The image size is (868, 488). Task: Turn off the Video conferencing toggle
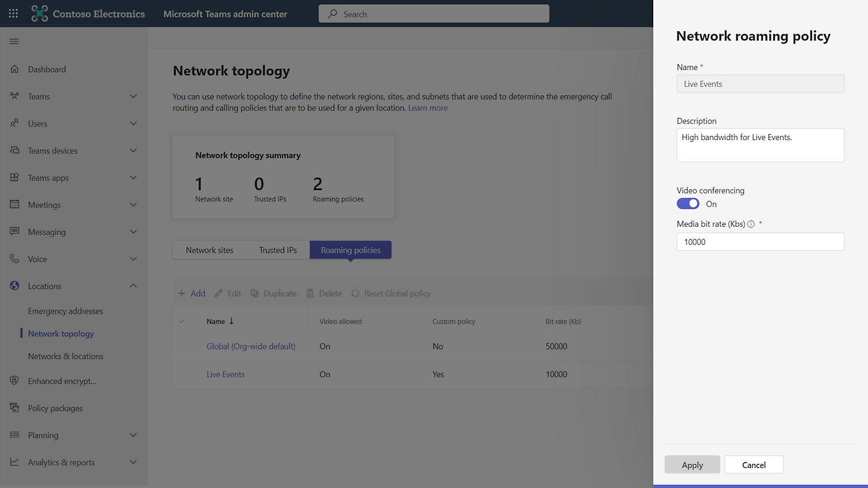click(x=688, y=204)
